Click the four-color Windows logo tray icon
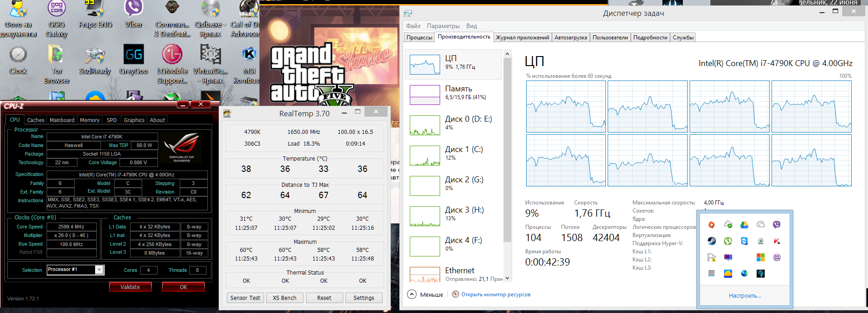This screenshot has width=868, height=313. point(761,257)
